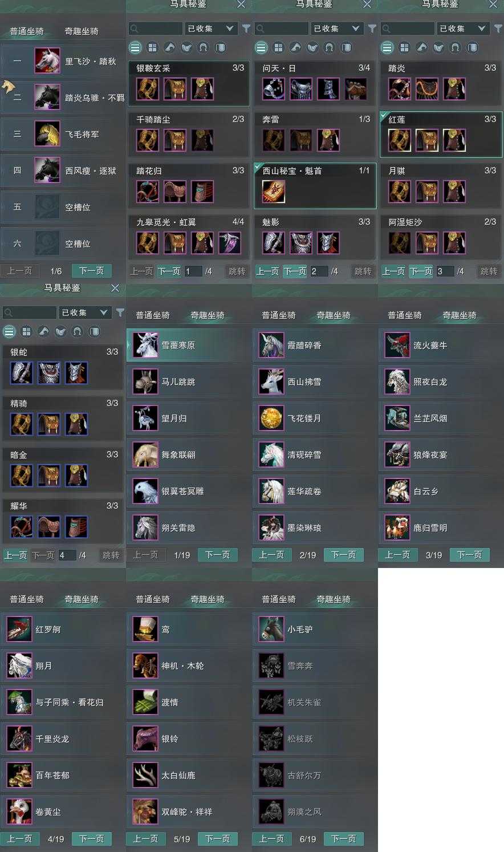Switch to 奇趣坐骑 tab above 里飞沙·踏秋
Image resolution: width=504 pixels, height=852 pixels.
pos(82,31)
